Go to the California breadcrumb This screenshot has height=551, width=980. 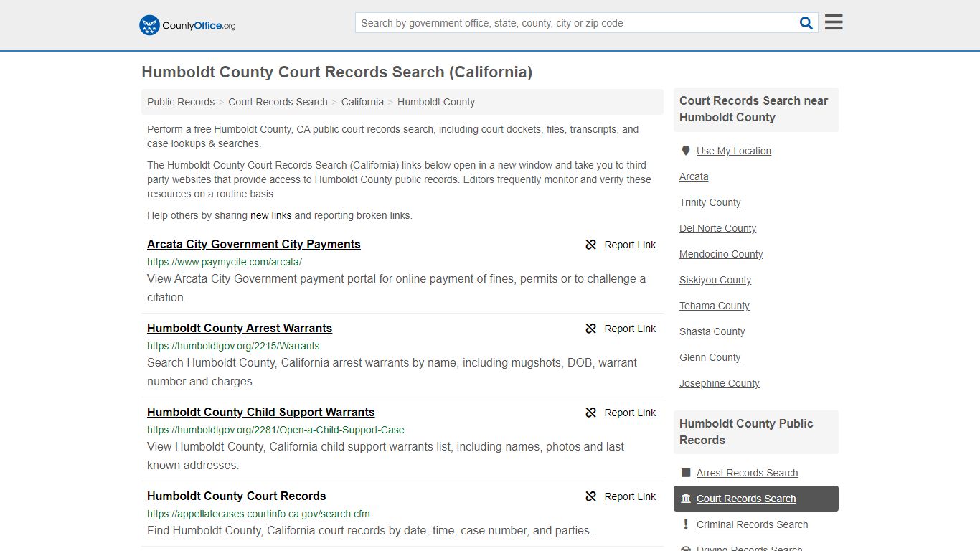point(362,102)
